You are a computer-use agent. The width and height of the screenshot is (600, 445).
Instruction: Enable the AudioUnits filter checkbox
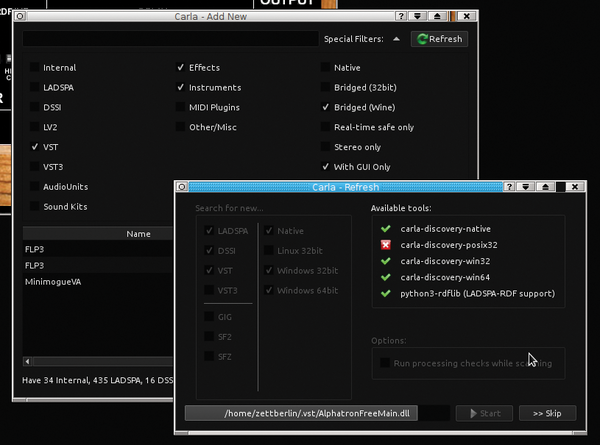[34, 187]
